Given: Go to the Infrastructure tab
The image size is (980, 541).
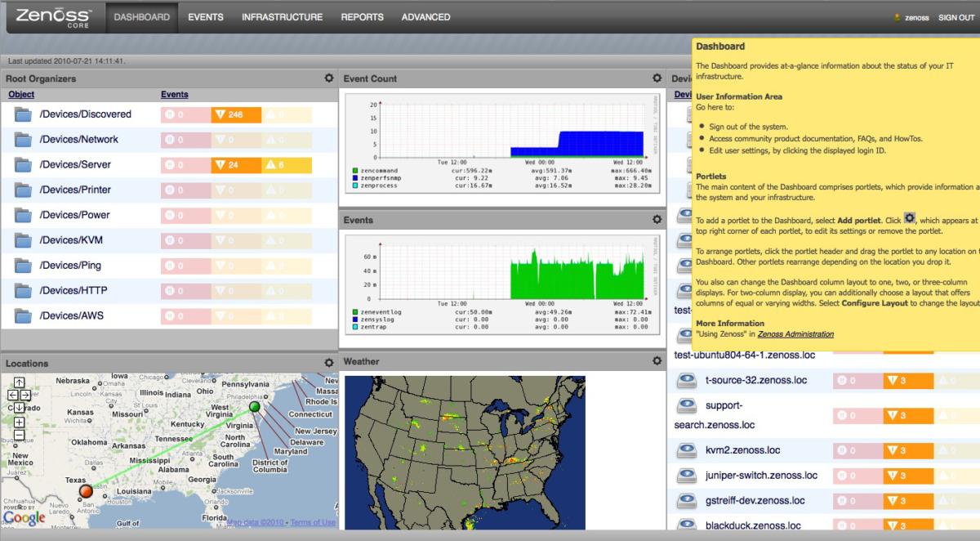Looking at the screenshot, I should pyautogui.click(x=282, y=17).
